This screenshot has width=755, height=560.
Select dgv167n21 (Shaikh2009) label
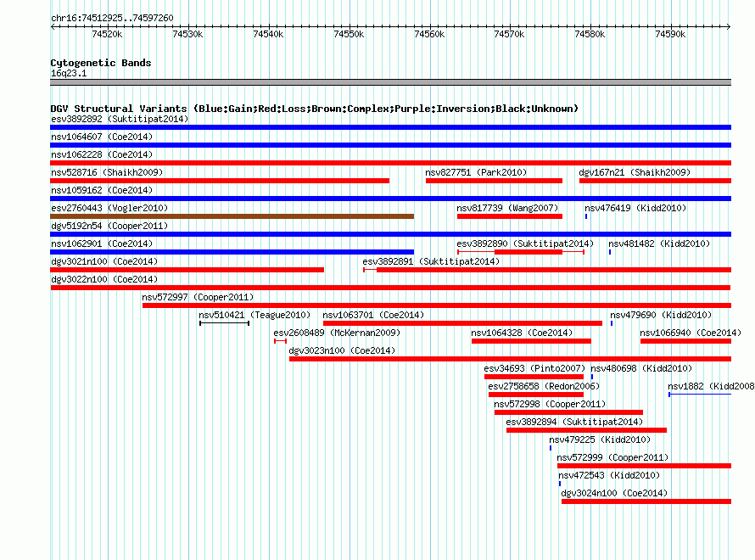[x=635, y=172]
